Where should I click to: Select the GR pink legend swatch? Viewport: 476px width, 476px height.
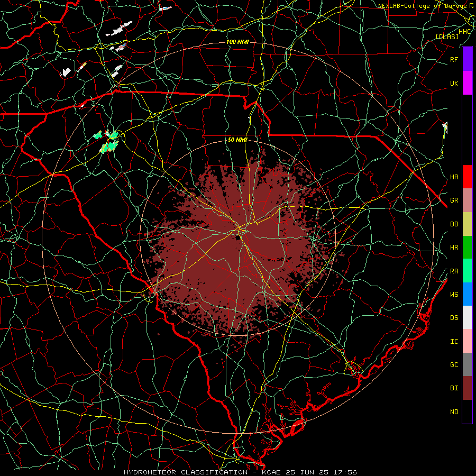(467, 200)
